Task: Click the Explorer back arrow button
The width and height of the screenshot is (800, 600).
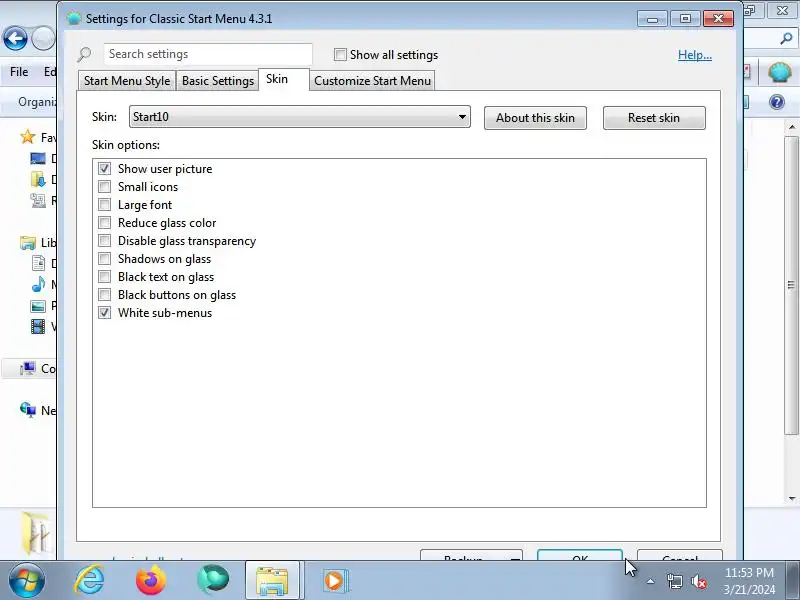Action: click(x=15, y=39)
